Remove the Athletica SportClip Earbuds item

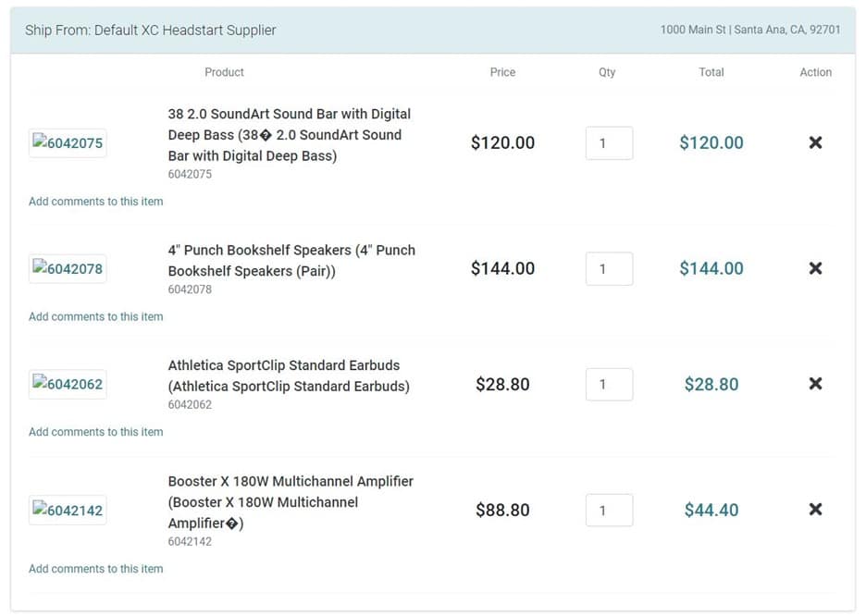(x=815, y=384)
